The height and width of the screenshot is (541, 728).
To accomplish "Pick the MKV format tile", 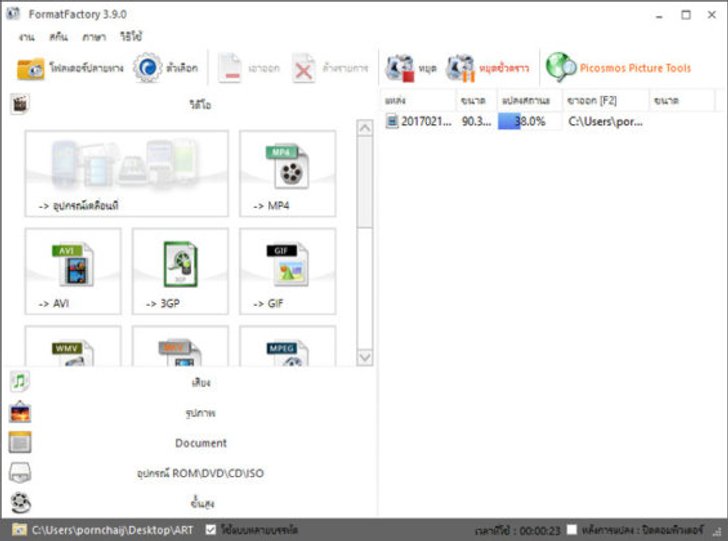I will click(180, 346).
